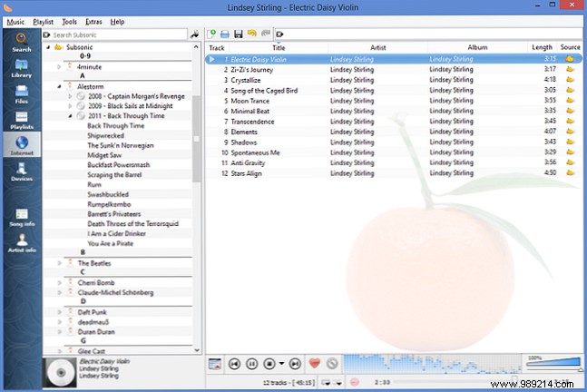Screen dimensions: 587x392
Task: Open the Song info tab in the sidebar
Action: coord(22,217)
